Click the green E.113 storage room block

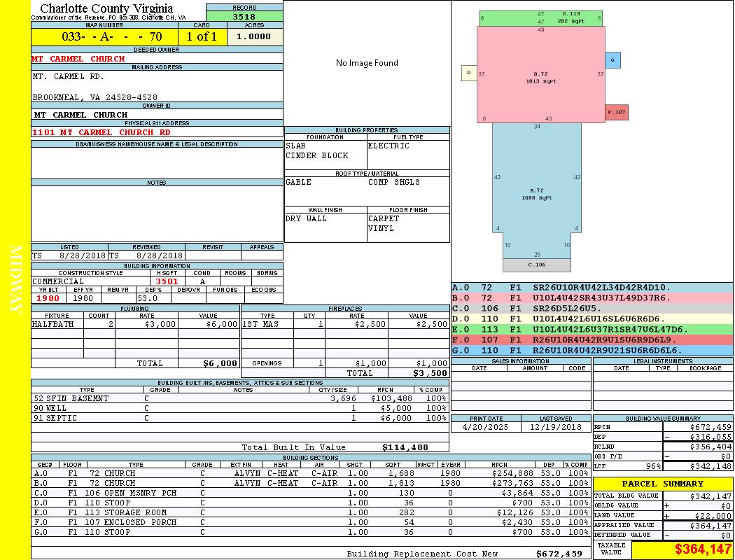tap(541, 19)
